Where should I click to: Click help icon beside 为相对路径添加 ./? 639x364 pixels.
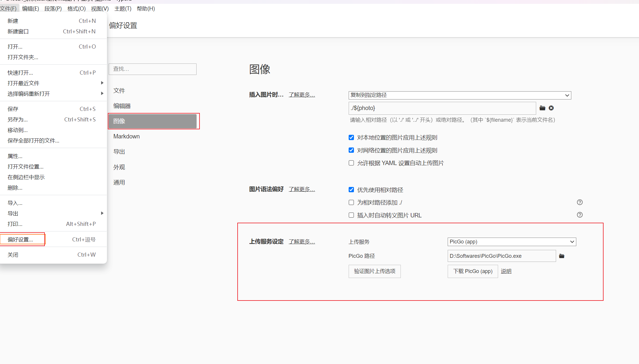pyautogui.click(x=580, y=202)
